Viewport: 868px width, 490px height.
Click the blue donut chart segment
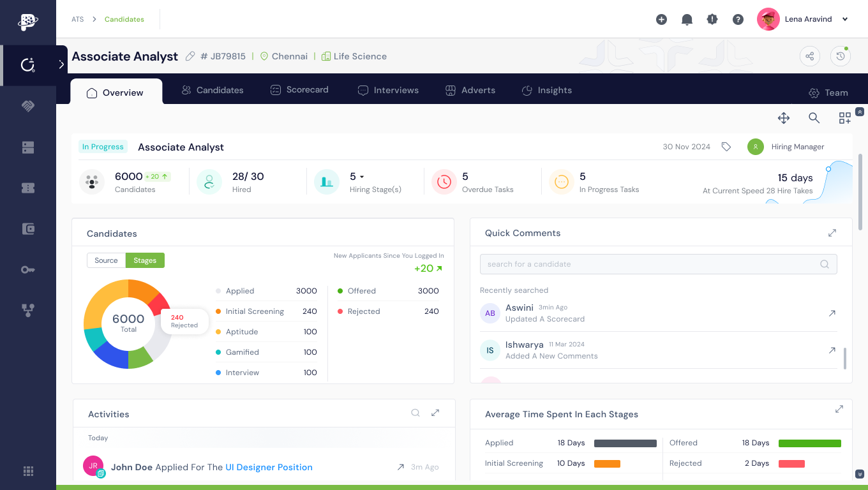[x=112, y=355]
